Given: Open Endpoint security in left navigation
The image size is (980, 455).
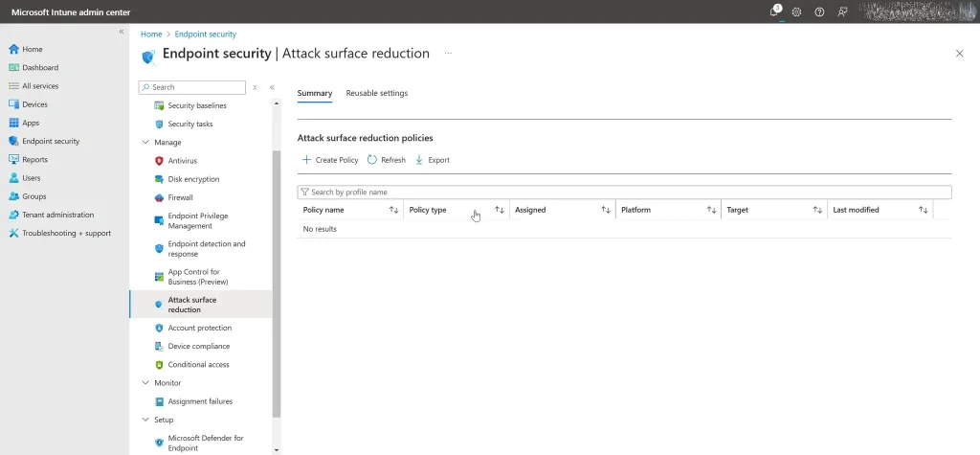Looking at the screenshot, I should [x=44, y=141].
